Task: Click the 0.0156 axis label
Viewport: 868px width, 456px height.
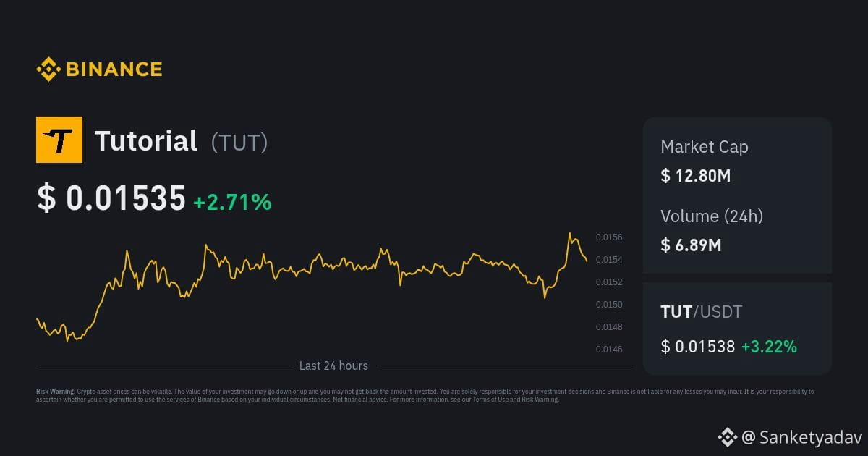Action: click(x=609, y=237)
